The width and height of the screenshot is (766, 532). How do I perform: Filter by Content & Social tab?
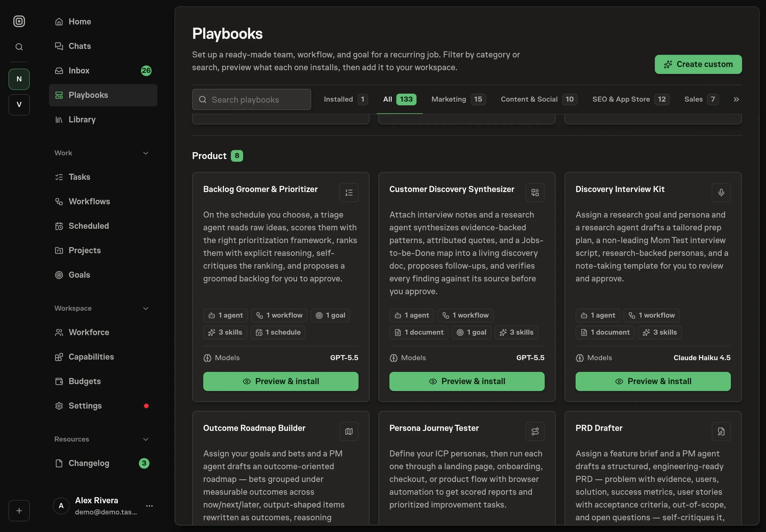pos(539,99)
